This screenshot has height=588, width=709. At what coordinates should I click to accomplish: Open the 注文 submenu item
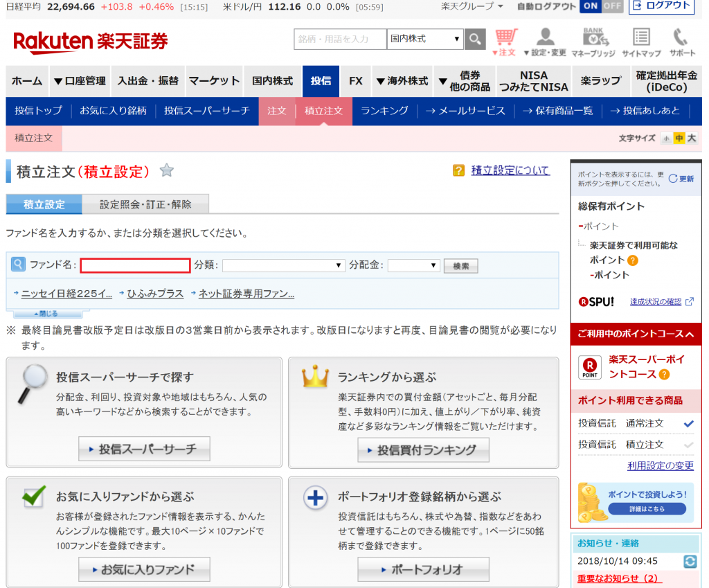277,111
